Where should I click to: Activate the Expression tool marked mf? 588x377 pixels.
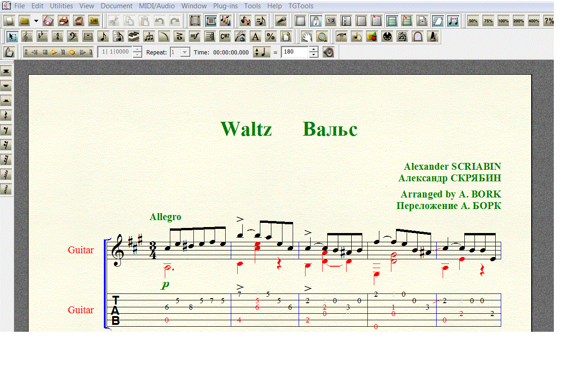tap(194, 36)
